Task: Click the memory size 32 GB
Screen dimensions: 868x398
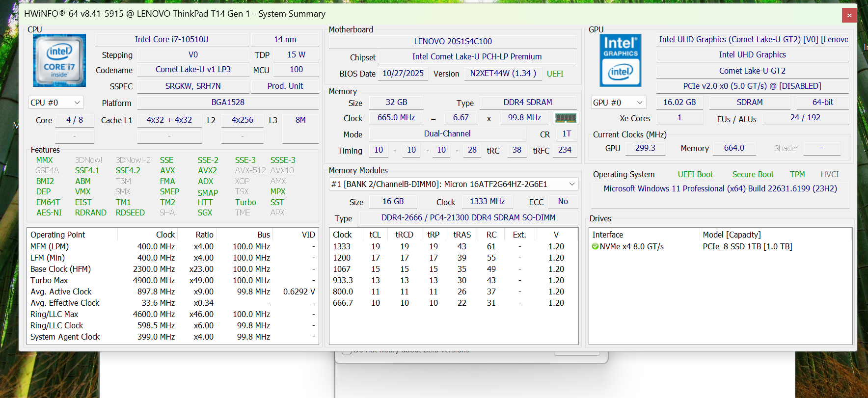Action: tap(397, 102)
